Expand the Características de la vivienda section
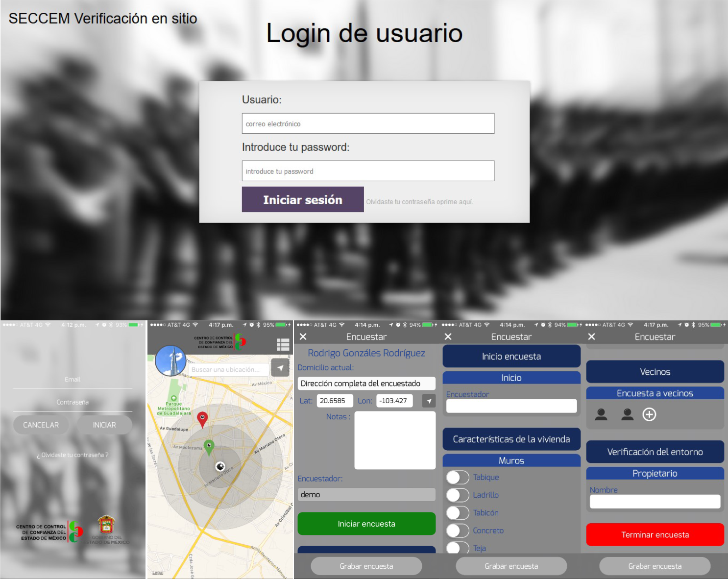The image size is (728, 579). pyautogui.click(x=511, y=439)
